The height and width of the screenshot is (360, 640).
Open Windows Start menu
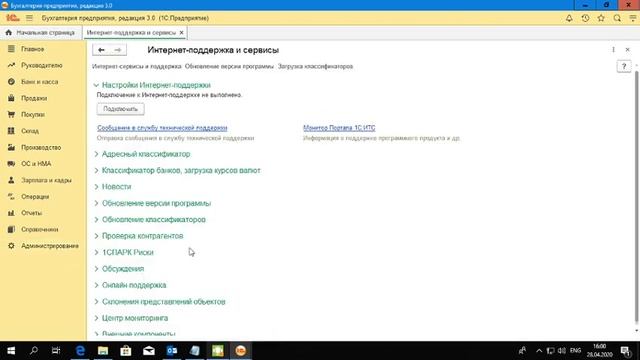pos(11,351)
